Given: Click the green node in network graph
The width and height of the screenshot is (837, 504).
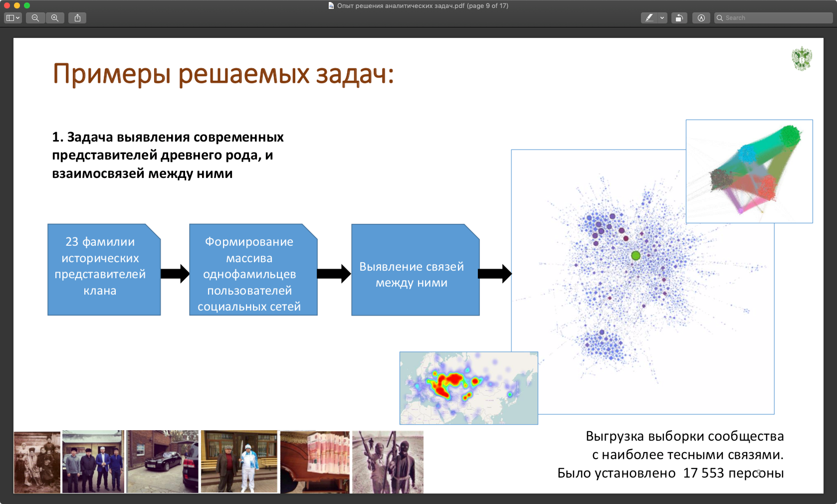Looking at the screenshot, I should pos(635,255).
